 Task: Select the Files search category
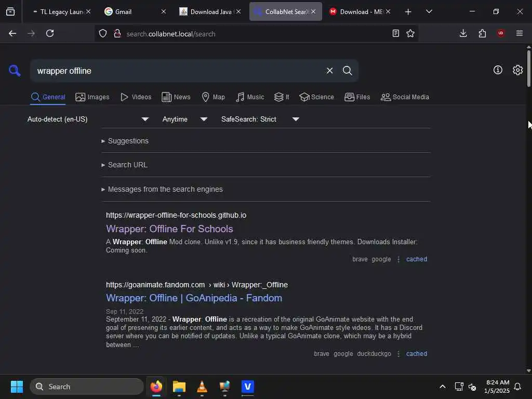coord(357,97)
